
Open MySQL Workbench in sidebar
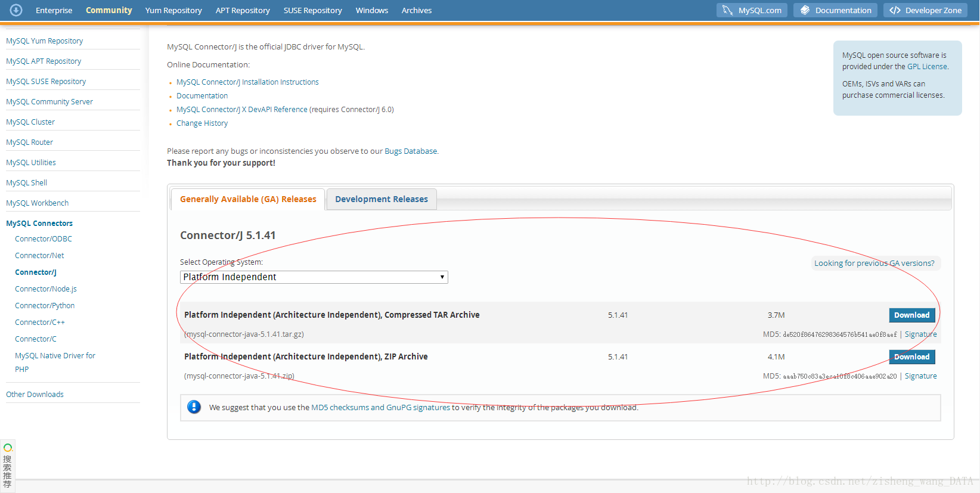(38, 203)
